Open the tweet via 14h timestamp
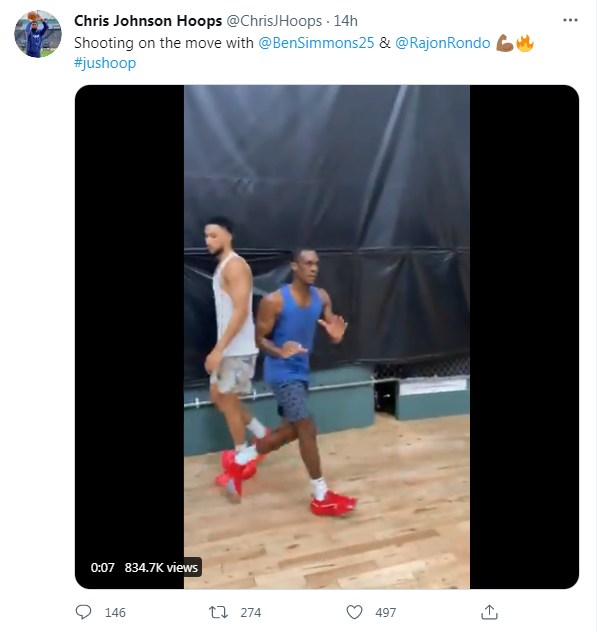597x632 pixels. (x=345, y=21)
